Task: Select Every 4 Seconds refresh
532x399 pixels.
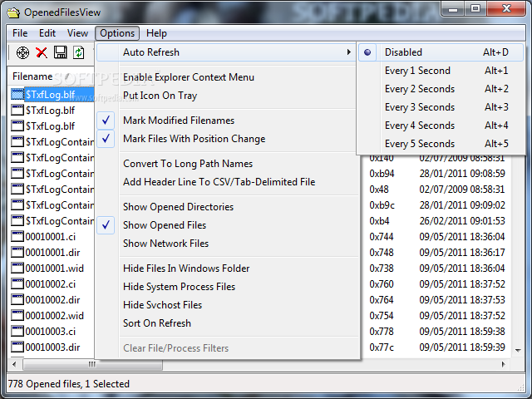Action: [441, 126]
